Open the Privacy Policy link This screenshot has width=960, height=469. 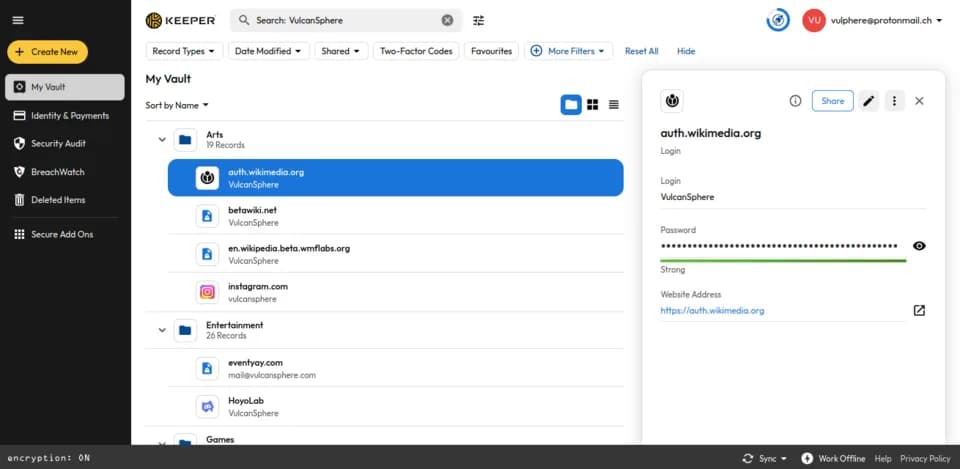[x=925, y=459]
